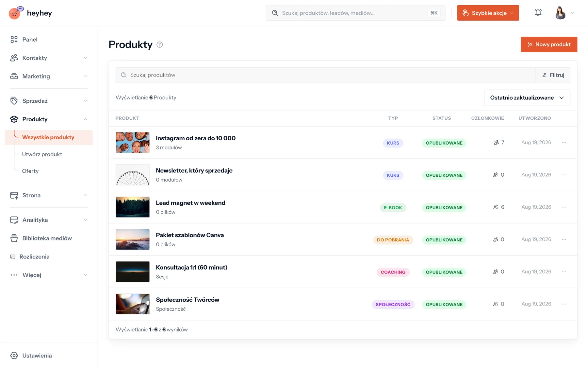
Task: Open three-dot menu for Lead magnet w weekend
Action: 564,207
